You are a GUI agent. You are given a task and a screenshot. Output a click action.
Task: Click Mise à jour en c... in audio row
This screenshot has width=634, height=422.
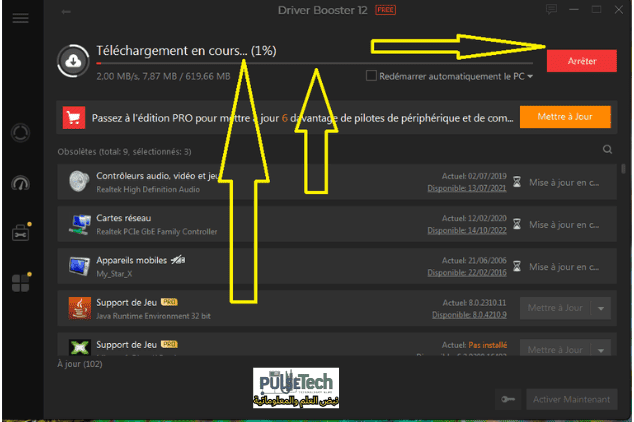564,182
